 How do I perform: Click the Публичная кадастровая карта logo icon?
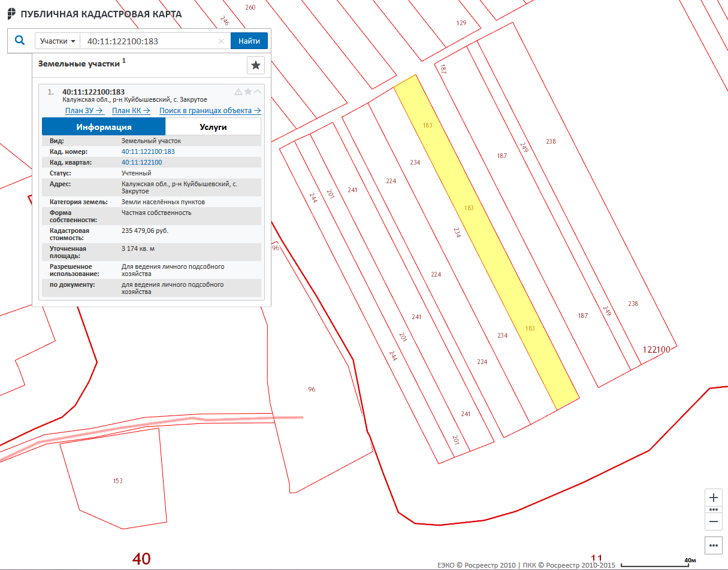pyautogui.click(x=11, y=14)
